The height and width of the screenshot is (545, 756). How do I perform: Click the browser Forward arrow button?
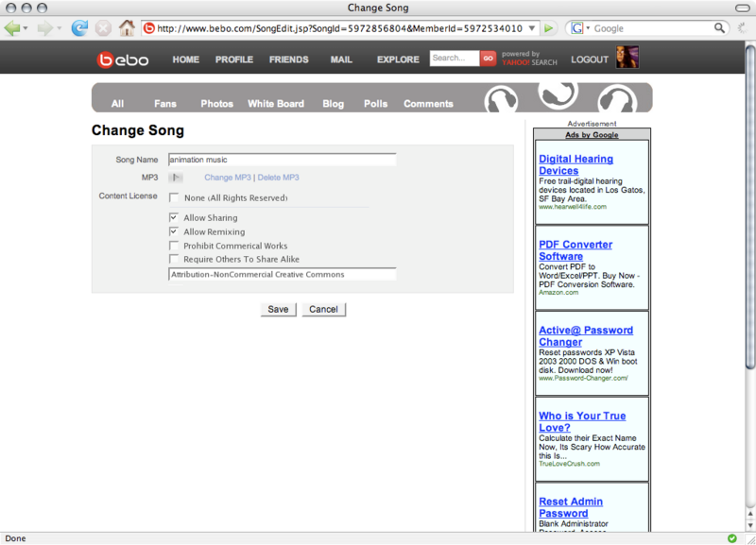pos(44,28)
